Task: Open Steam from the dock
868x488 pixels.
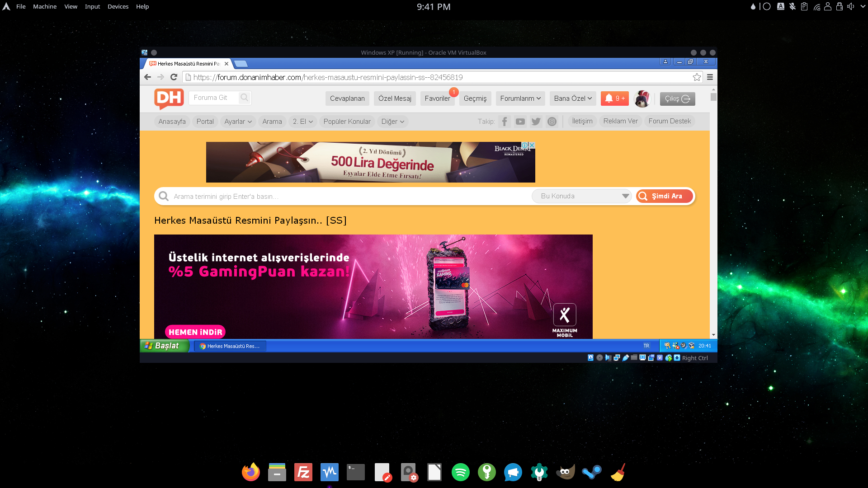Action: [x=592, y=472]
